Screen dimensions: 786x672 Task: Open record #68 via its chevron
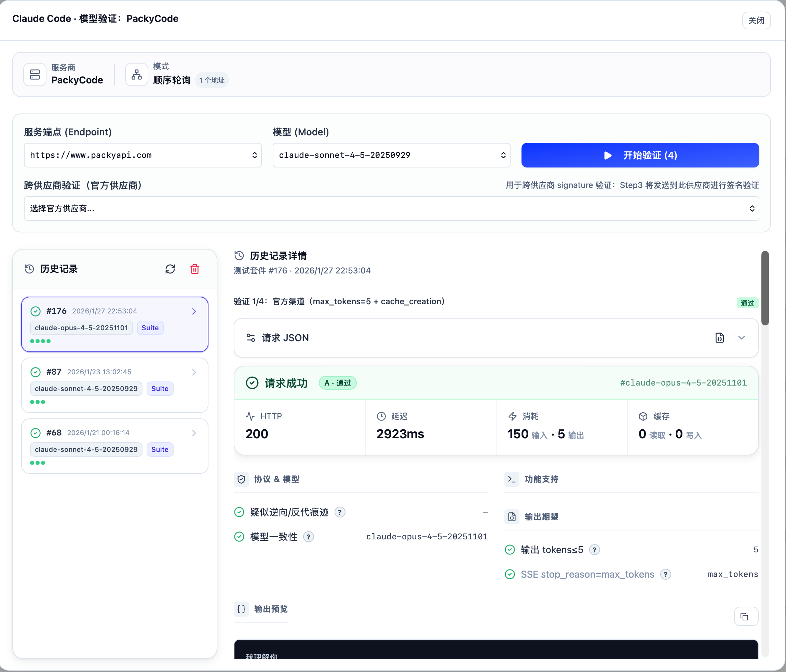[194, 433]
